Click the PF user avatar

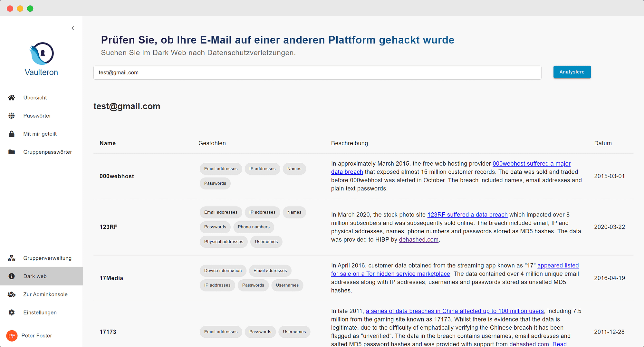pyautogui.click(x=12, y=336)
